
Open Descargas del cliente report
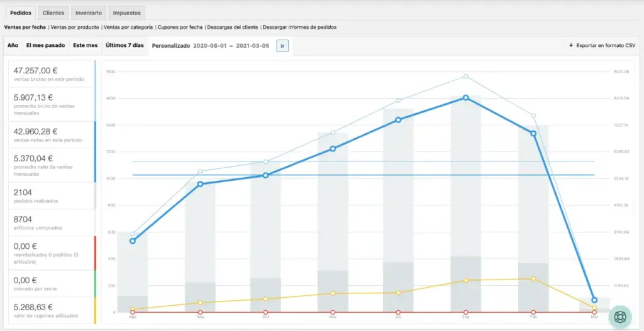(x=233, y=27)
